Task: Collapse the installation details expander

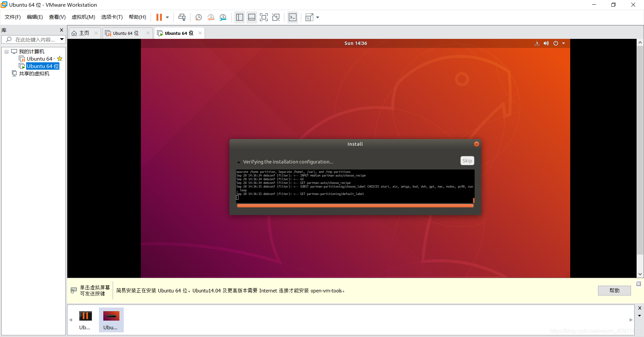Action: 239,162
